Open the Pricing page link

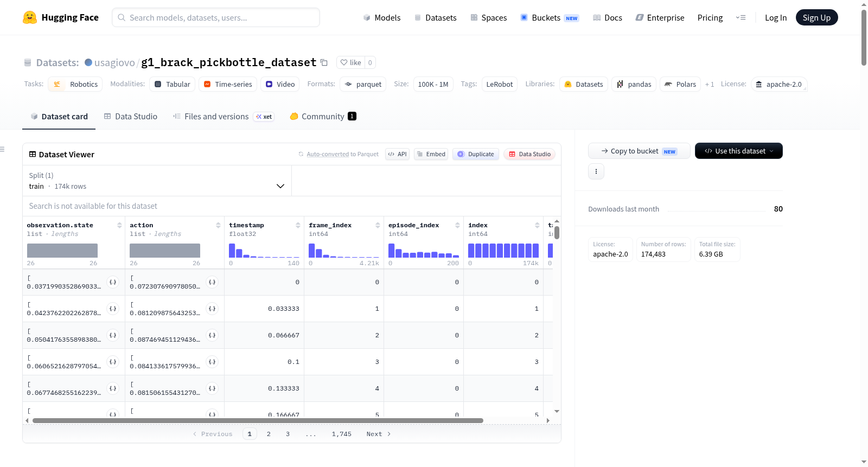pyautogui.click(x=710, y=17)
